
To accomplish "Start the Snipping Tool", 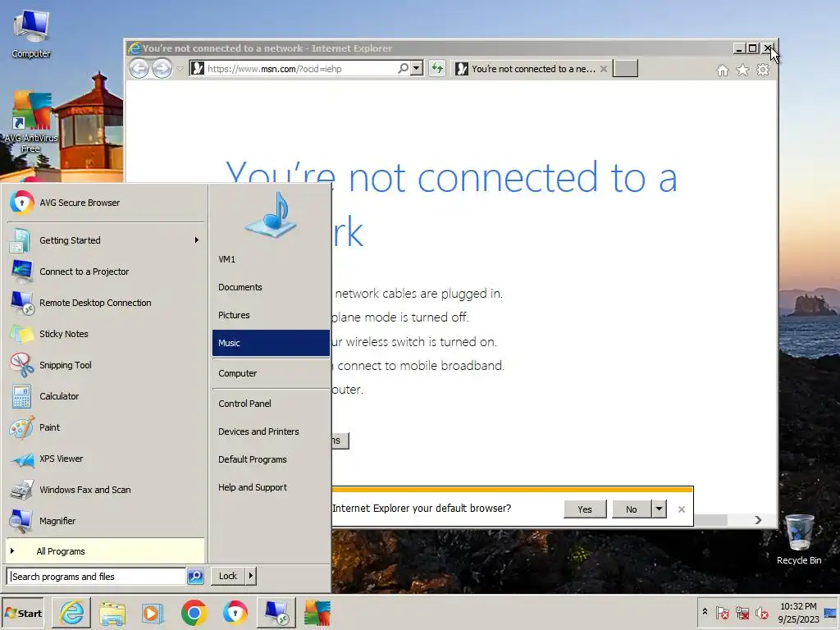I will [106, 365].
